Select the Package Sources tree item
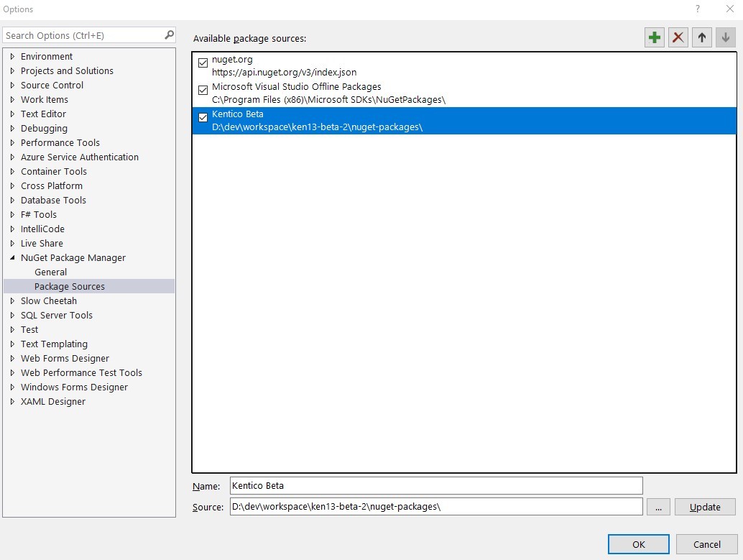Screen dimensions: 743x560 89,286
